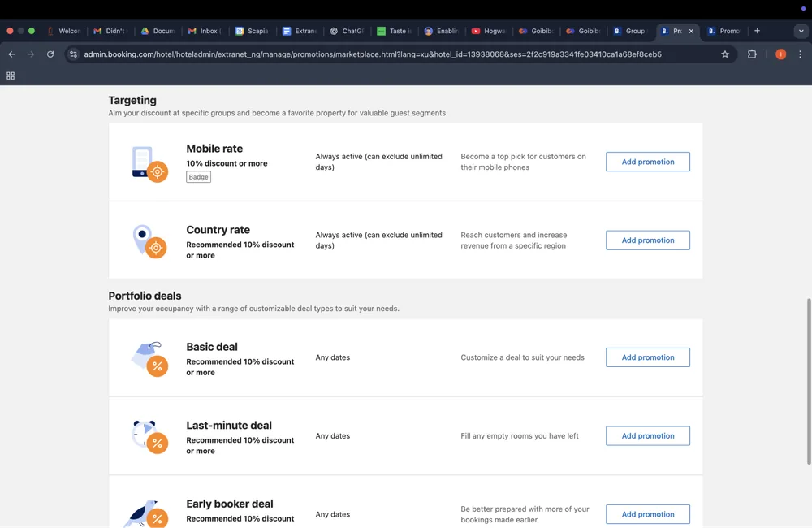
Task: Open the apps grid shortcut icon
Action: tap(11, 76)
